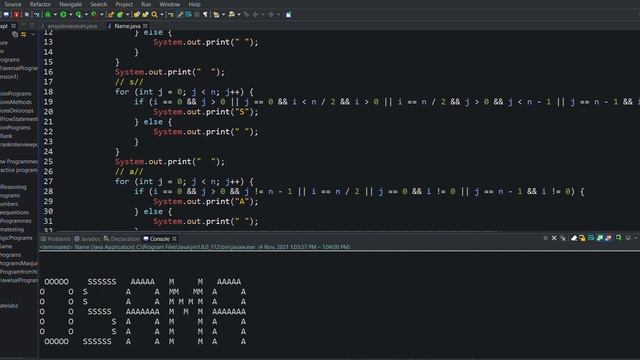Screen dimensions: 640x360
Task: Open the Navigate menu
Action: pos(71,4)
